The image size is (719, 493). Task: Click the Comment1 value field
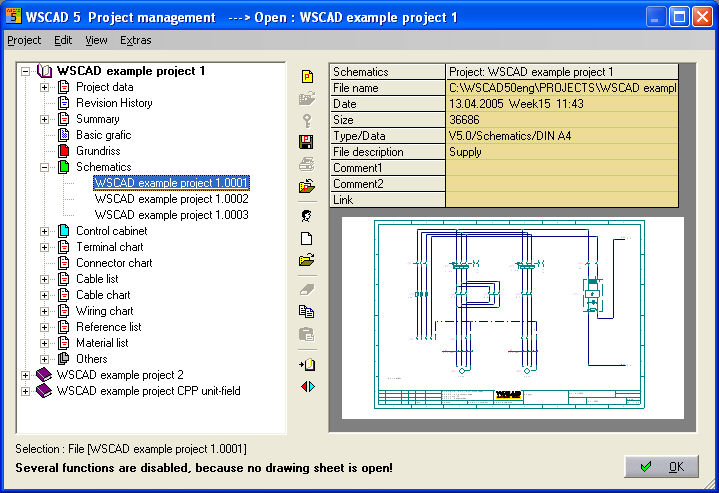pyautogui.click(x=562, y=168)
